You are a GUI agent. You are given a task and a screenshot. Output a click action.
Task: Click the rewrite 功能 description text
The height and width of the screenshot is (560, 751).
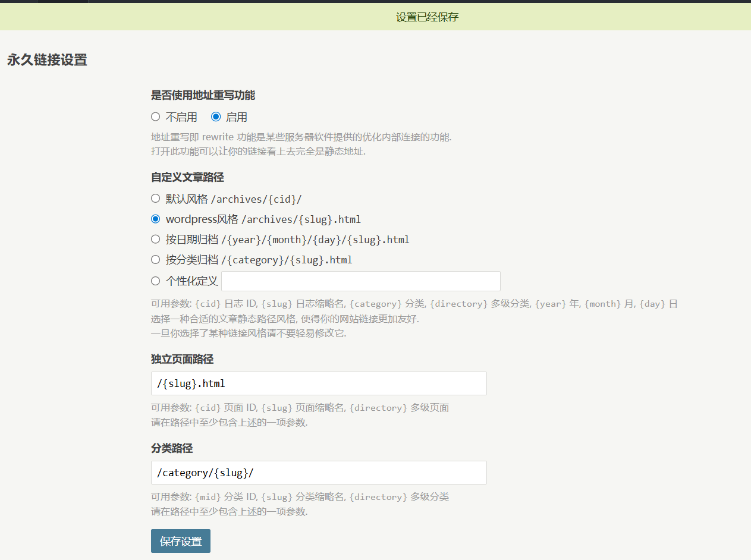coord(301,137)
